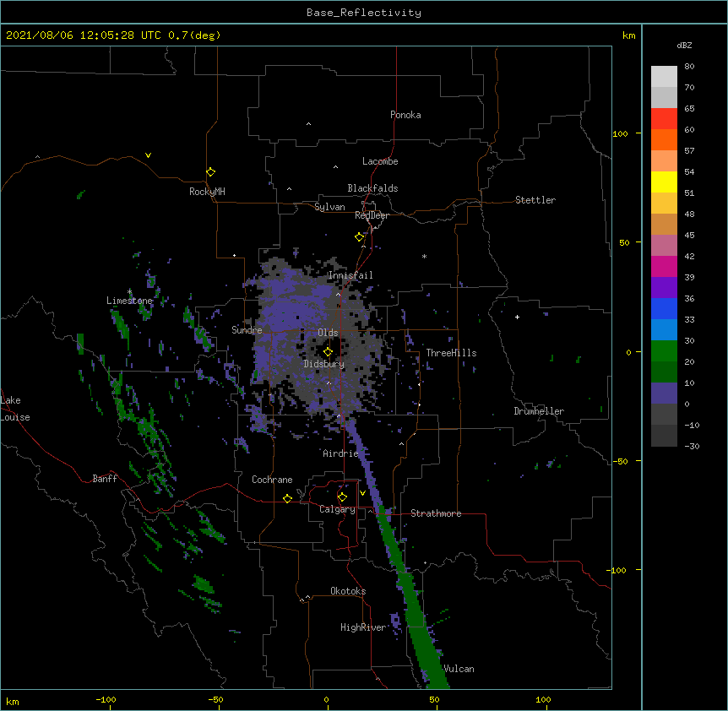
Task: Click the RedDeer city label
Action: pyautogui.click(x=372, y=215)
